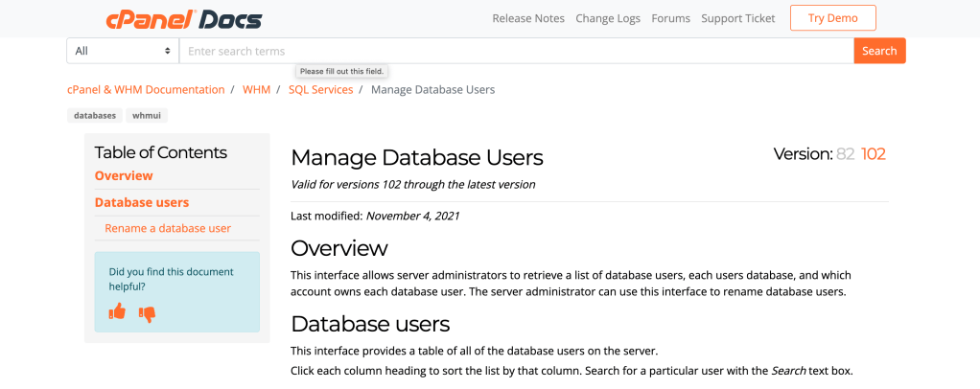Image resolution: width=980 pixels, height=389 pixels.
Task: Click the thumbs up helpful icon
Action: (x=118, y=311)
